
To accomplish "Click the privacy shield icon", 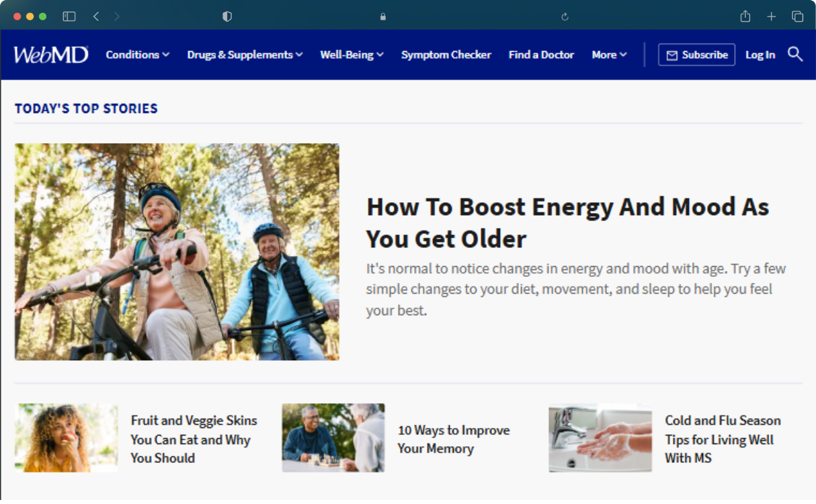I will click(x=227, y=16).
